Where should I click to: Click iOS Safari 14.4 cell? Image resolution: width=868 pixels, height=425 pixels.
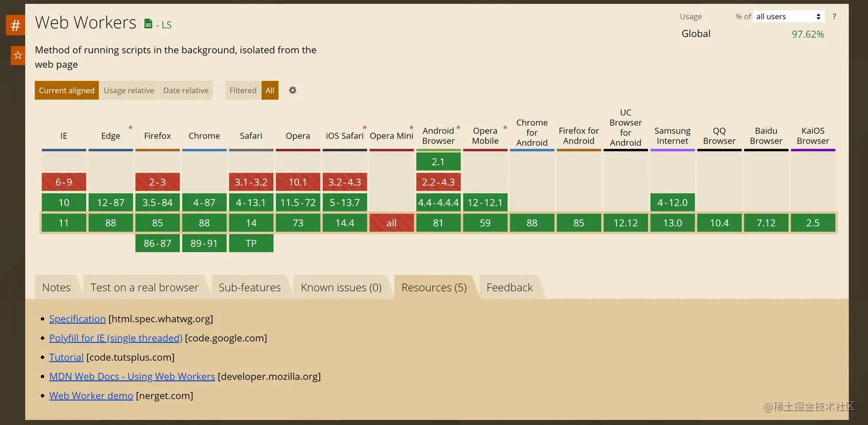[345, 223]
